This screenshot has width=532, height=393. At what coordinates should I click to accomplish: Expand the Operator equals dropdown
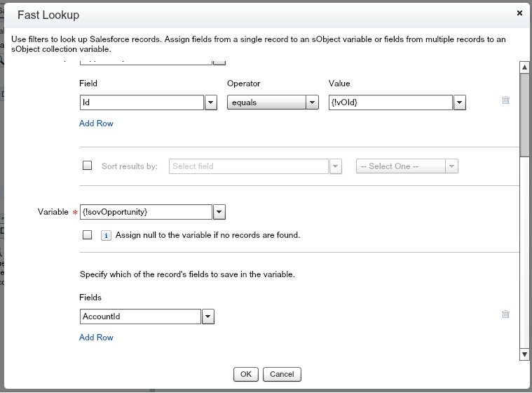(313, 102)
